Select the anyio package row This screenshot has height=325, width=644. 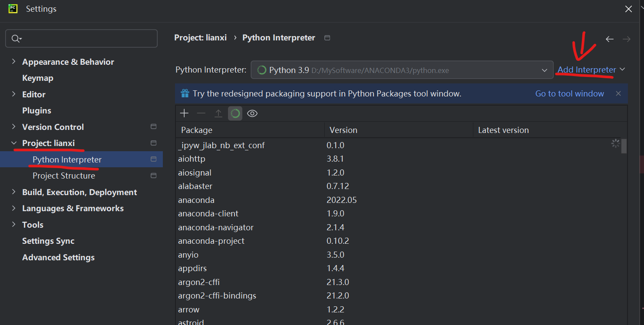398,255
